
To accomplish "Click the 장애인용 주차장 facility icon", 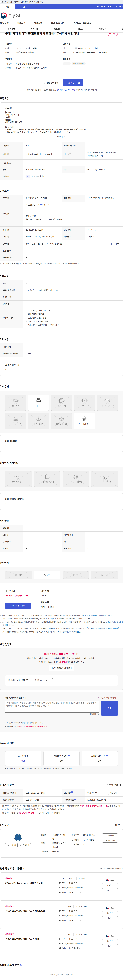I will (x=18, y=479).
